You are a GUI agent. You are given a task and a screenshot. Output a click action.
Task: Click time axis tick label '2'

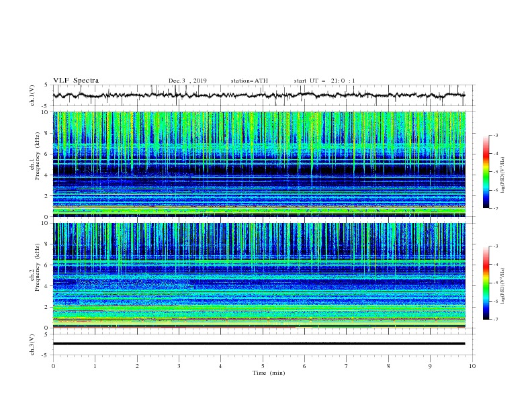click(x=137, y=366)
